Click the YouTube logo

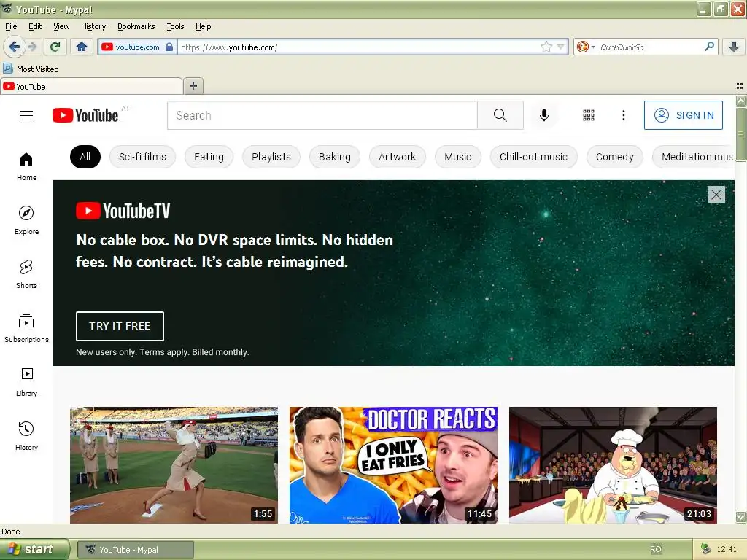click(85, 115)
